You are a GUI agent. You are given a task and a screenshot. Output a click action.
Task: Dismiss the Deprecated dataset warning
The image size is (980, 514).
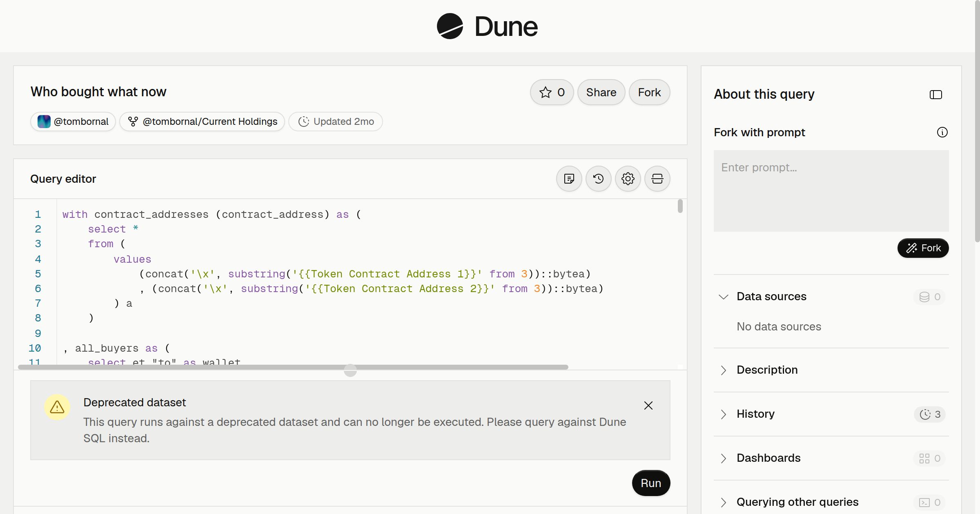[648, 405]
